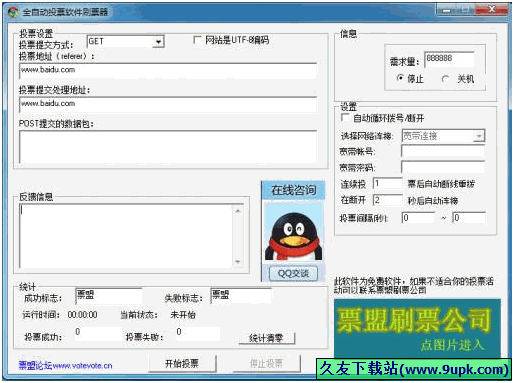Click the 需求量 input field
The height and width of the screenshot is (383, 515).
tap(449, 59)
